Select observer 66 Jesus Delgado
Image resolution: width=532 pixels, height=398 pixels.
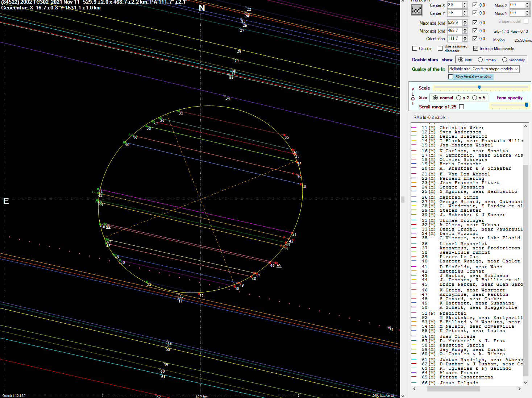tap(467, 383)
